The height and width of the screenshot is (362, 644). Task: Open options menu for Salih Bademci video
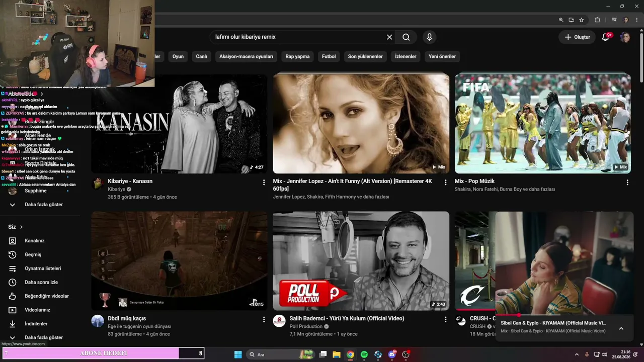(445, 319)
